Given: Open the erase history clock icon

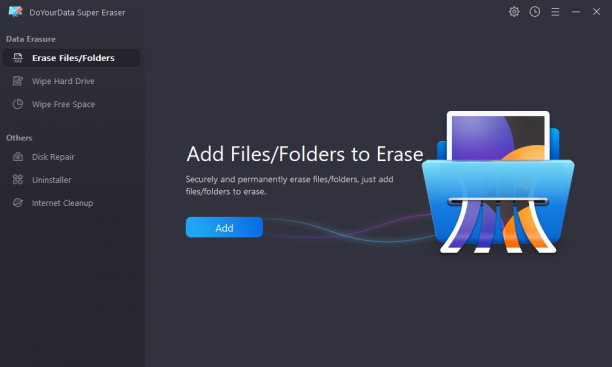Looking at the screenshot, I should [x=535, y=12].
